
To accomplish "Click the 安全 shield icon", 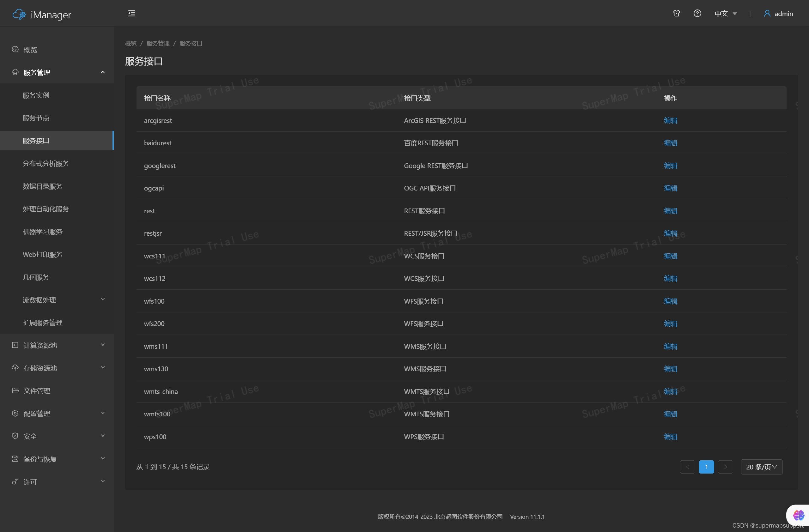I will coord(15,436).
